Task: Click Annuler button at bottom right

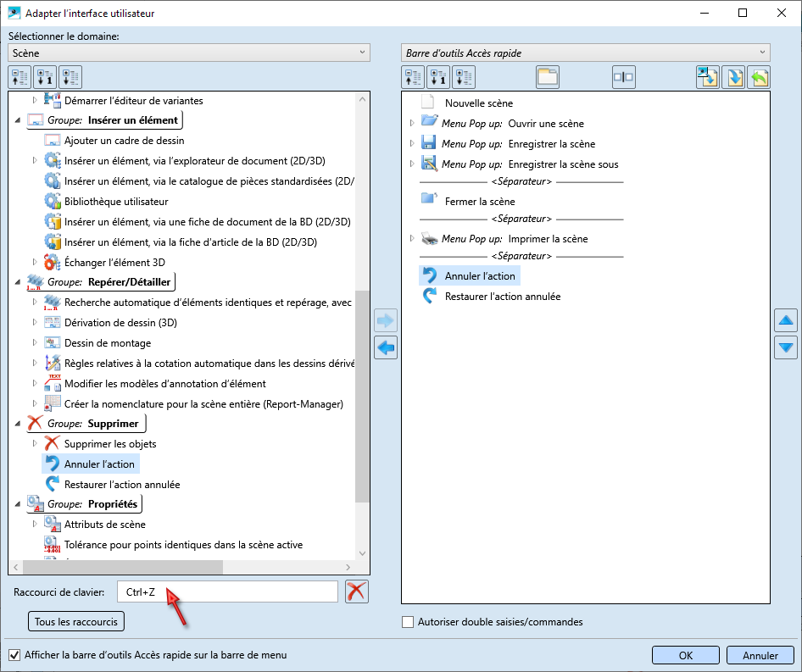Action: [760, 655]
